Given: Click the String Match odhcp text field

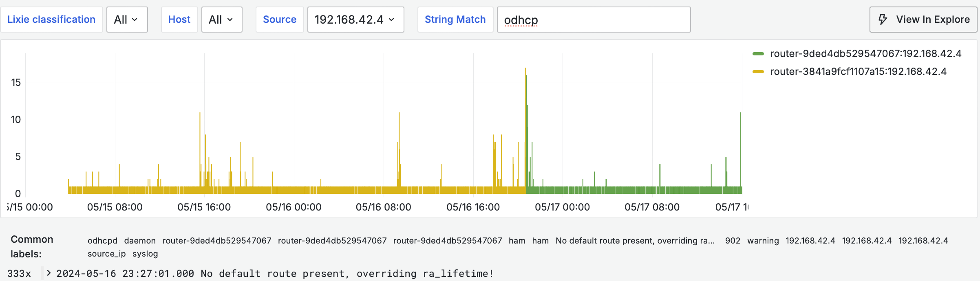Looking at the screenshot, I should (x=593, y=20).
